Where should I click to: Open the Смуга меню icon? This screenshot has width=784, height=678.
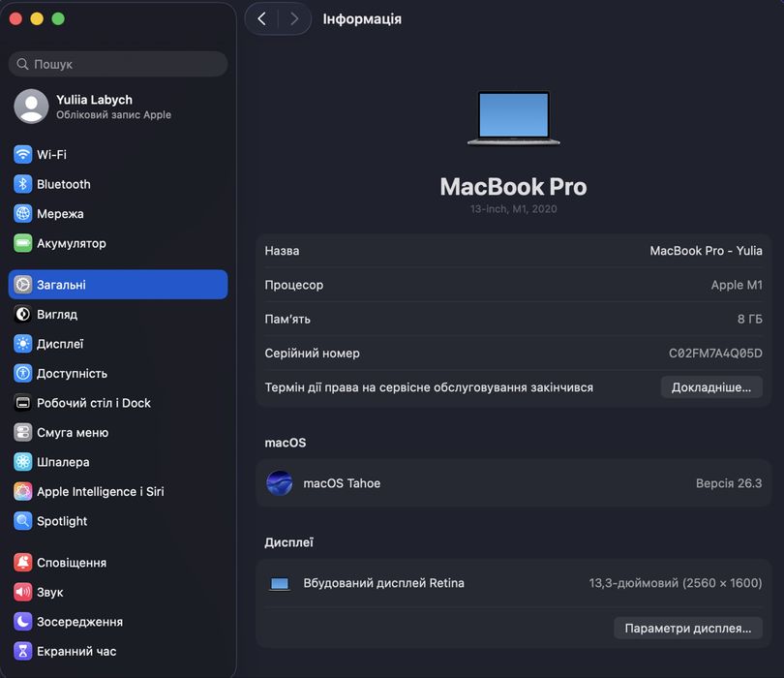pos(22,432)
